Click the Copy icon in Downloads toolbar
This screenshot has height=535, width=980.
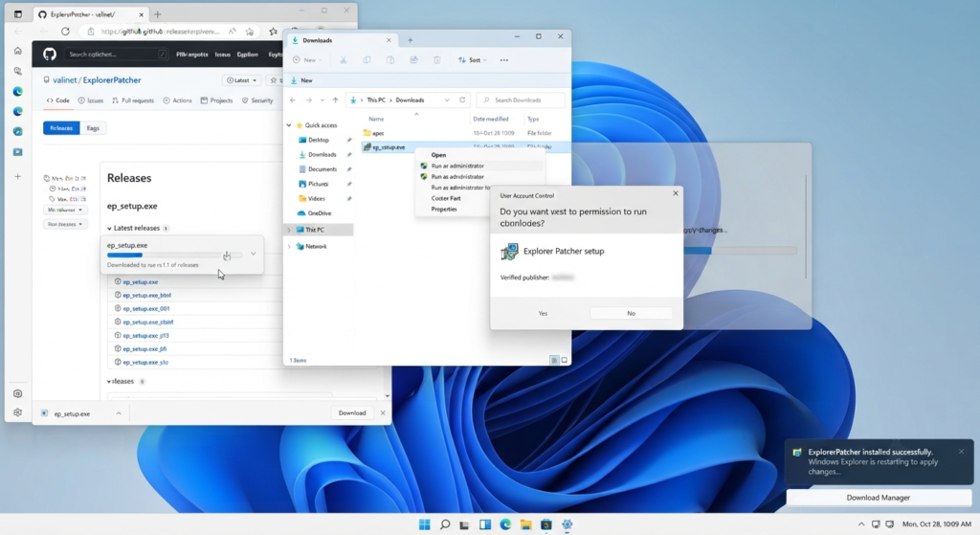(367, 60)
